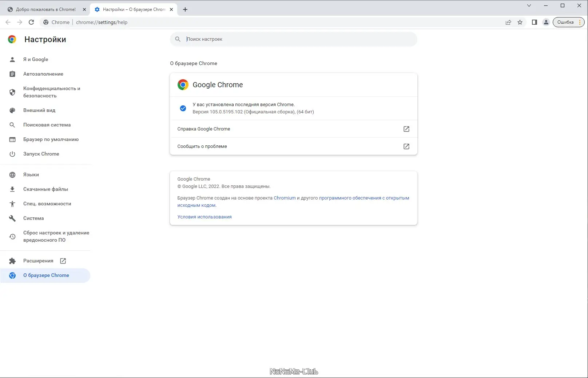
Task: Click the profile avatar icon
Action: [546, 22]
